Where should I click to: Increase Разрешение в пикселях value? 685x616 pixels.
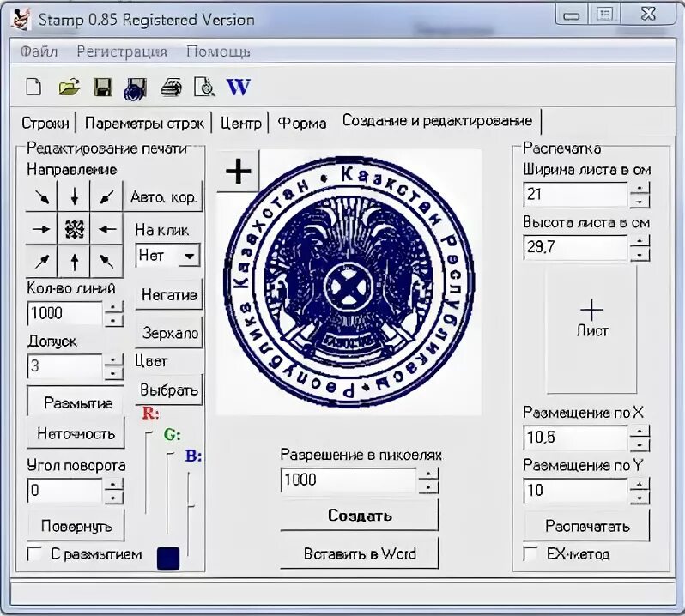427,474
